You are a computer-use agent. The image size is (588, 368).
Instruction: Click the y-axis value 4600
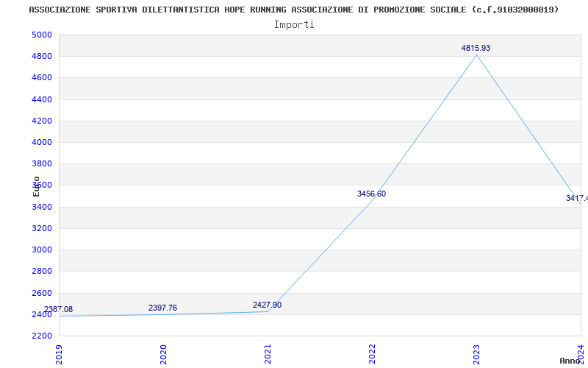point(42,78)
